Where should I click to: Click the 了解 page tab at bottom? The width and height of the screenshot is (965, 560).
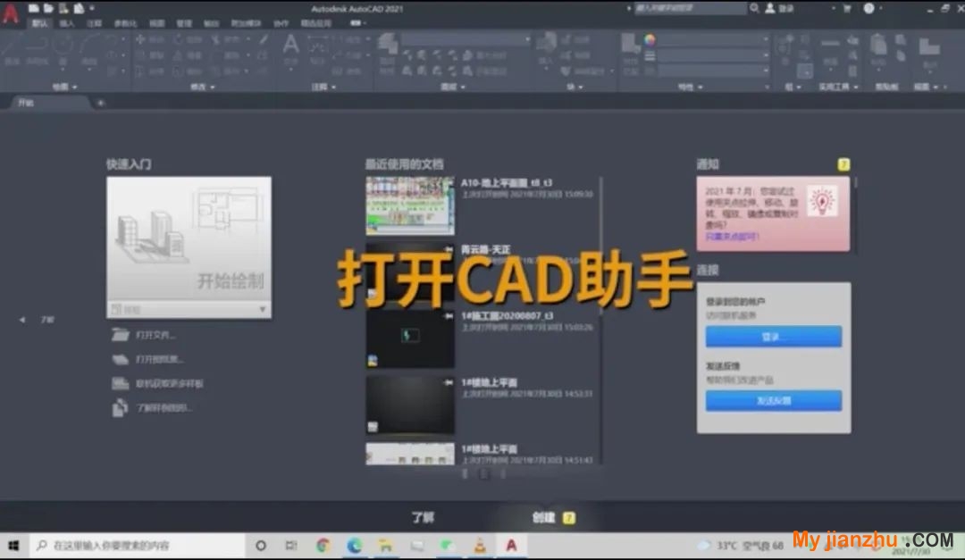pyautogui.click(x=423, y=517)
